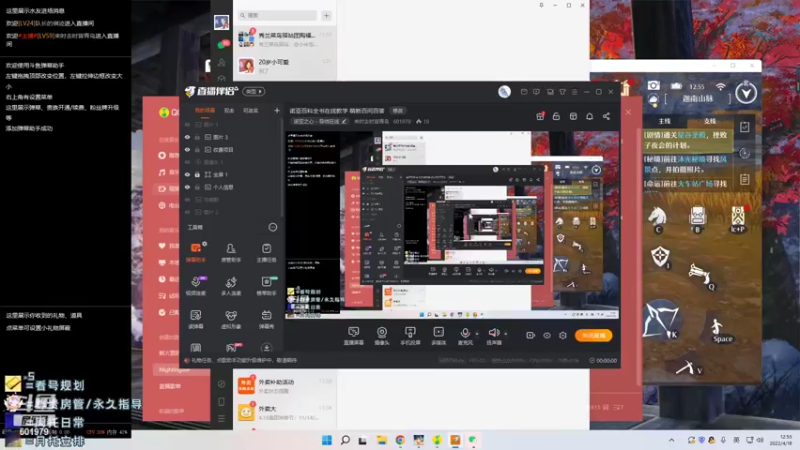Add a 手机投屏 phone mirroring source
This screenshot has width=800, height=450.
tap(410, 336)
